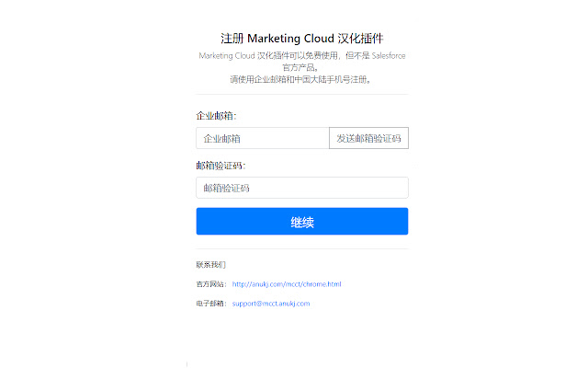Click the 企业邮箱: label
This screenshot has height=368, width=588.
(x=217, y=116)
